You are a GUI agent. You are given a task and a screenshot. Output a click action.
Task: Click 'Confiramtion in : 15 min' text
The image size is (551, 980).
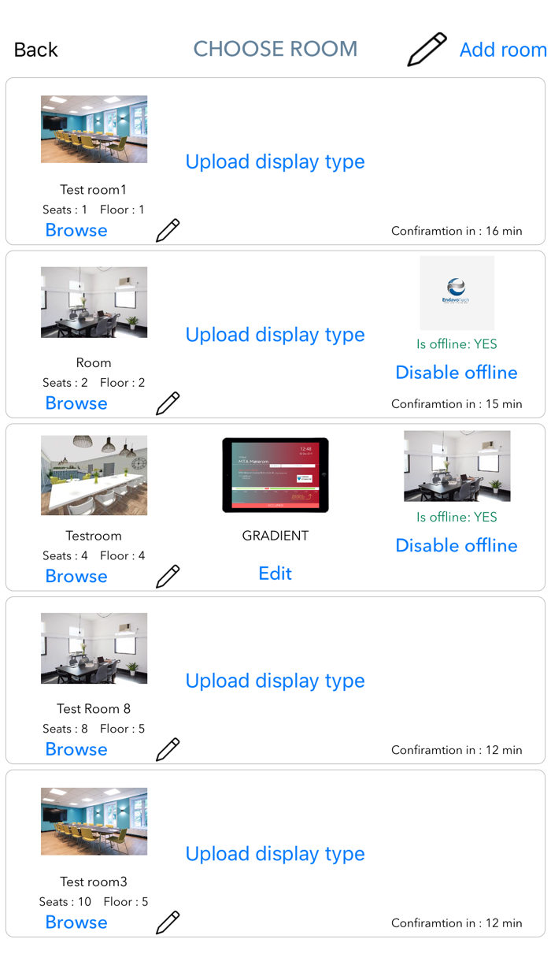click(x=457, y=404)
